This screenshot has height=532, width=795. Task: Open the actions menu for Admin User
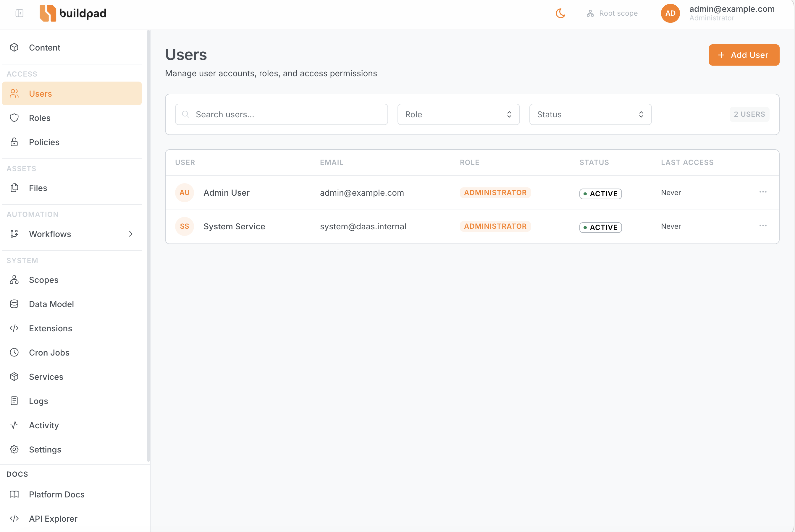[763, 192]
